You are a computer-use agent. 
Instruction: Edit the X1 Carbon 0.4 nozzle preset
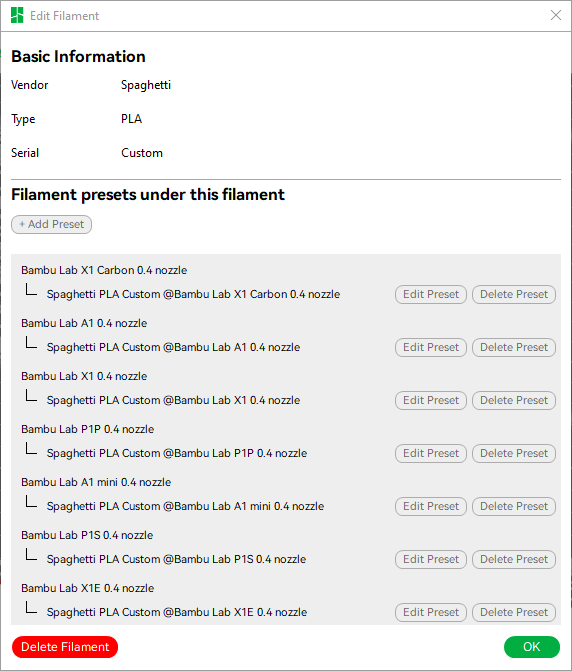tap(431, 294)
